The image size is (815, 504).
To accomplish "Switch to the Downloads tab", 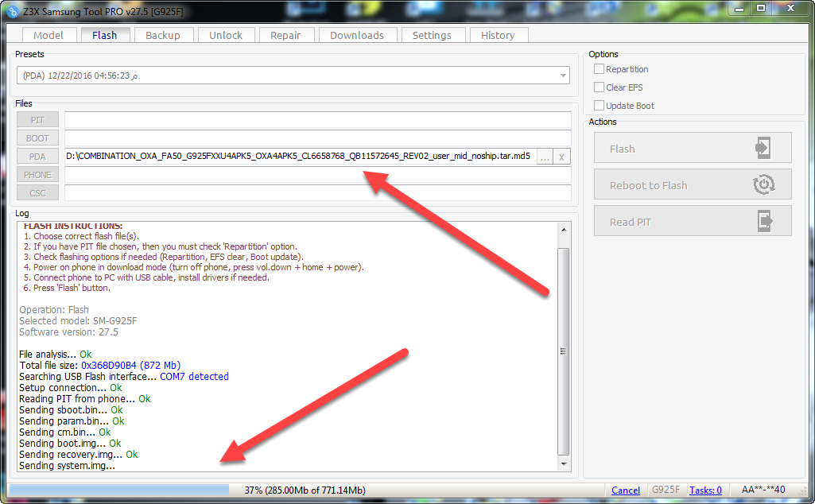I will point(357,35).
